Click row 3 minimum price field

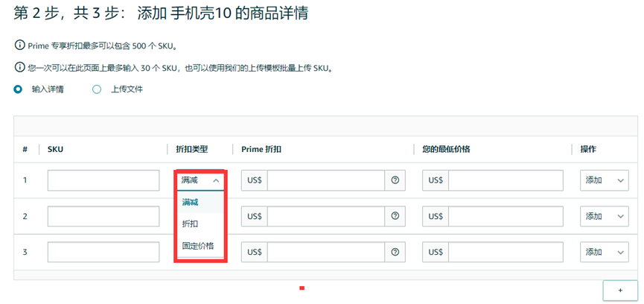click(506, 252)
